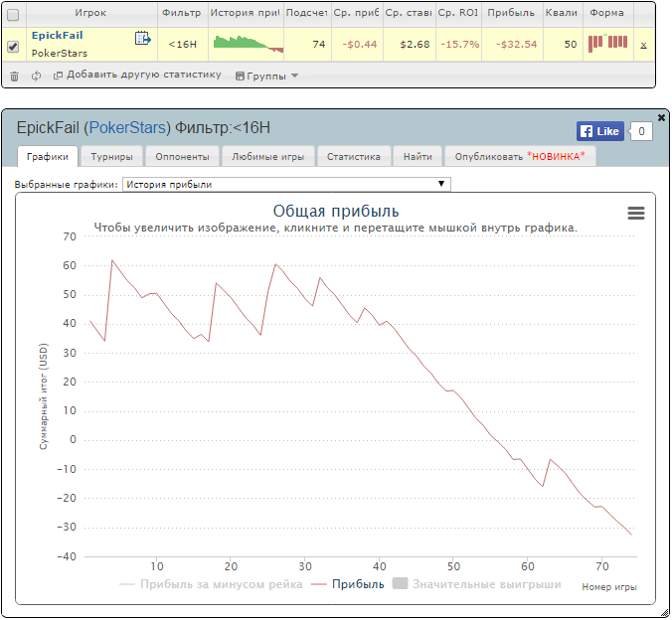Open the 'История прибыли' graph selector dropdown

pos(286,184)
